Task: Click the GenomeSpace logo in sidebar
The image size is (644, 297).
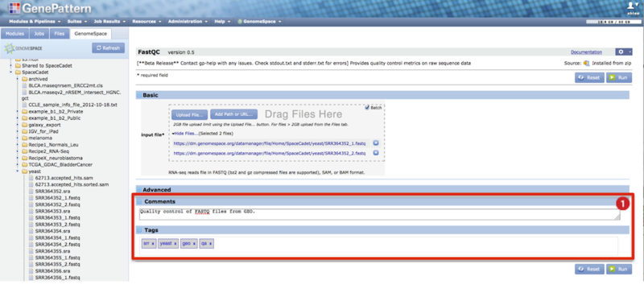Action: click(x=23, y=48)
